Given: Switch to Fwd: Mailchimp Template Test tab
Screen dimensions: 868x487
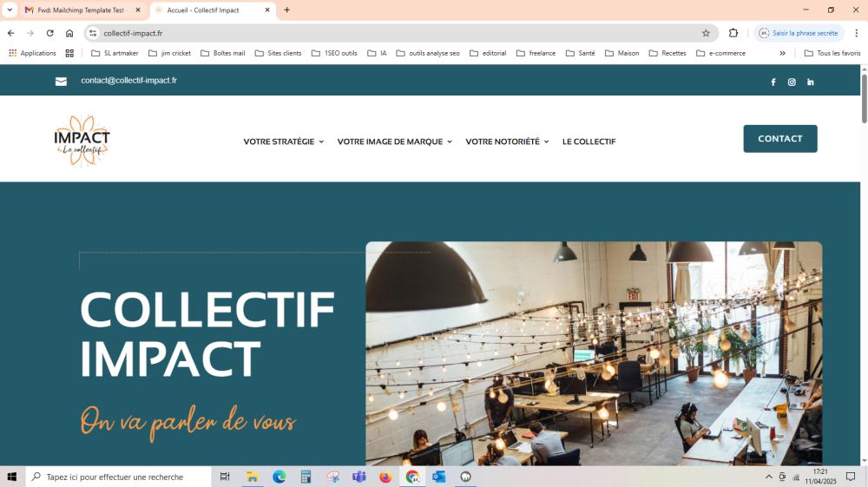Looking at the screenshot, I should pos(83,10).
